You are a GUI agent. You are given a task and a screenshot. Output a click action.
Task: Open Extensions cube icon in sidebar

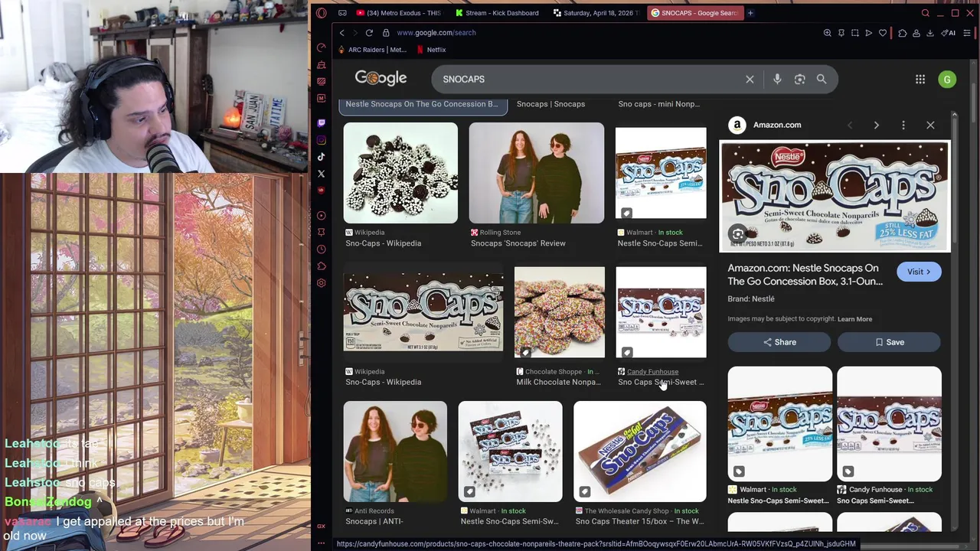tap(321, 266)
